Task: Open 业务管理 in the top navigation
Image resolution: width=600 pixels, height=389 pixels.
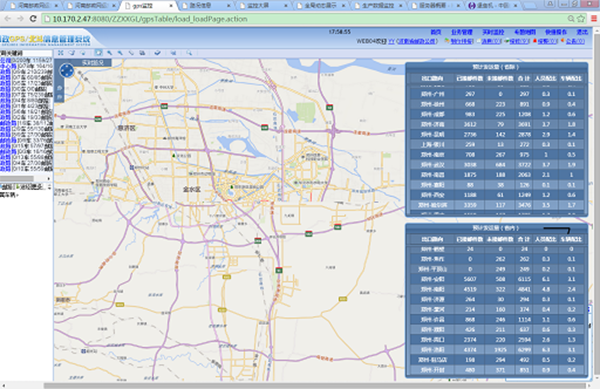Action: 461,32
